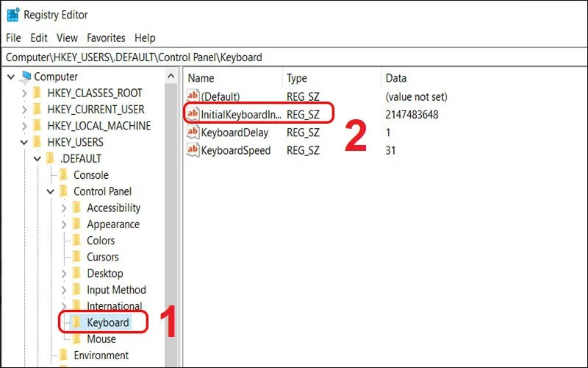This screenshot has width=588, height=368.
Task: Click the Registry Editor app icon in title bar
Action: tap(13, 14)
